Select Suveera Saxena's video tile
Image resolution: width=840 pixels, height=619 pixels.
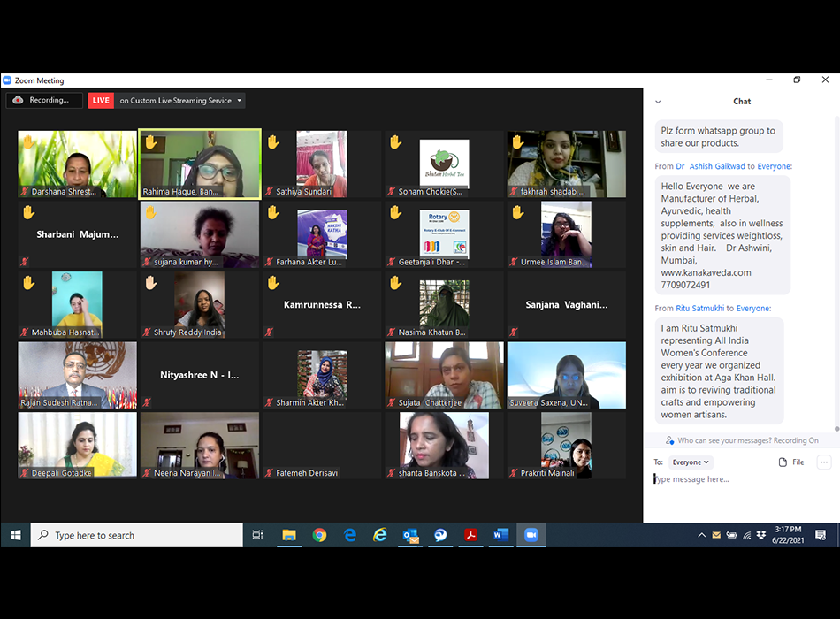point(567,375)
